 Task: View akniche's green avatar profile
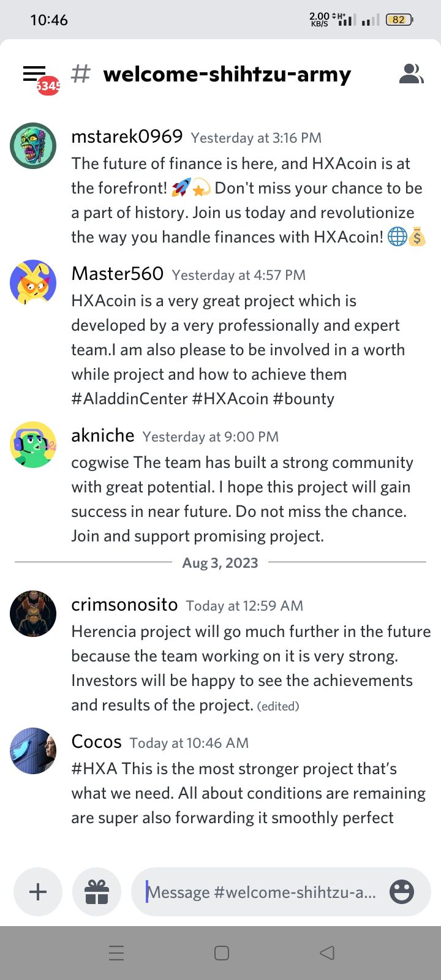click(33, 445)
